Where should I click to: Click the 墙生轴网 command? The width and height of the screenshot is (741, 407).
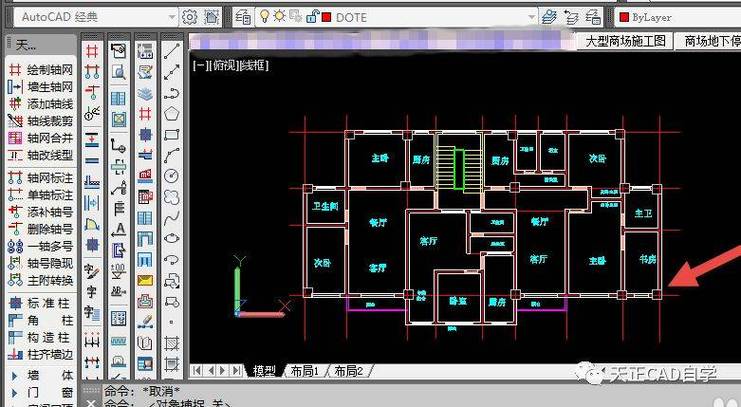(x=41, y=87)
